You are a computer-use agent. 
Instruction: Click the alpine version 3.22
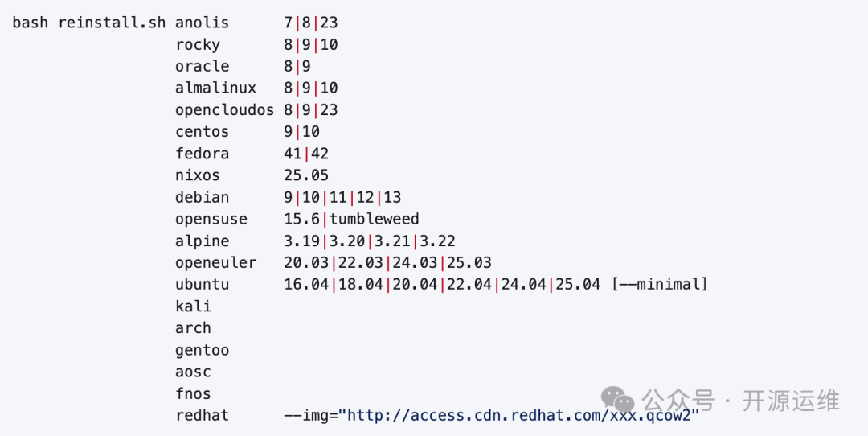coord(437,241)
